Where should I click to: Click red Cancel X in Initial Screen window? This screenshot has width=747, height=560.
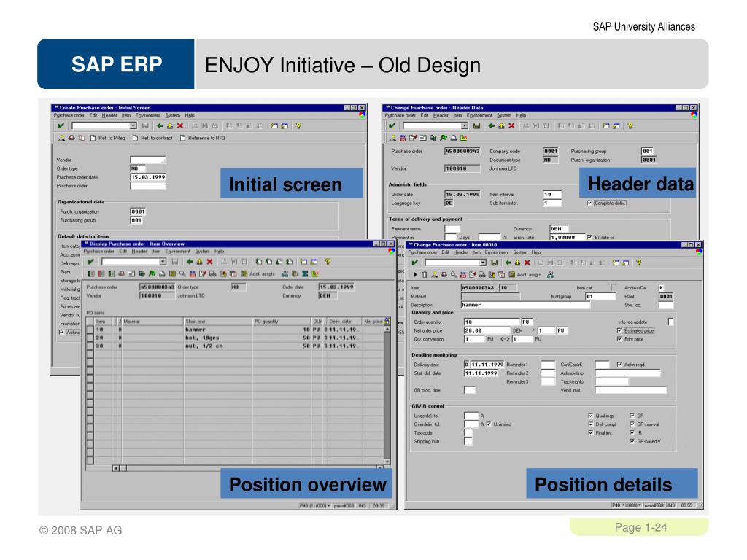tap(180, 125)
